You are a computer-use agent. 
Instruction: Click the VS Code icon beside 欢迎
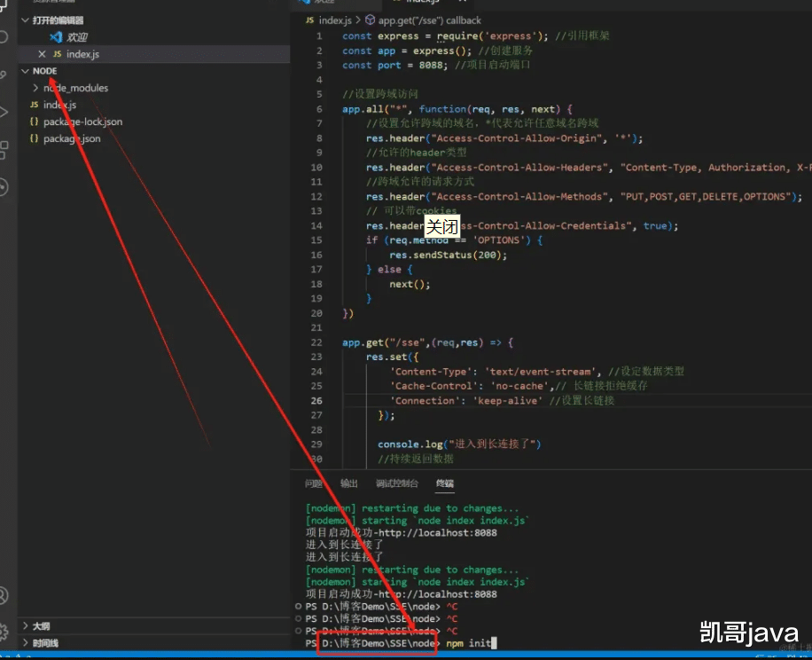tap(56, 37)
